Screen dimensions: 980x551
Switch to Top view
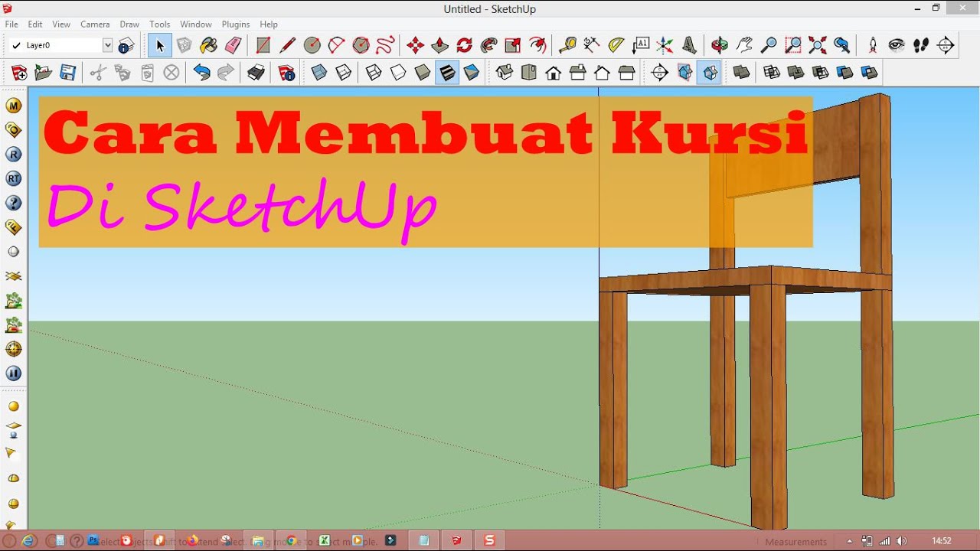coord(528,73)
